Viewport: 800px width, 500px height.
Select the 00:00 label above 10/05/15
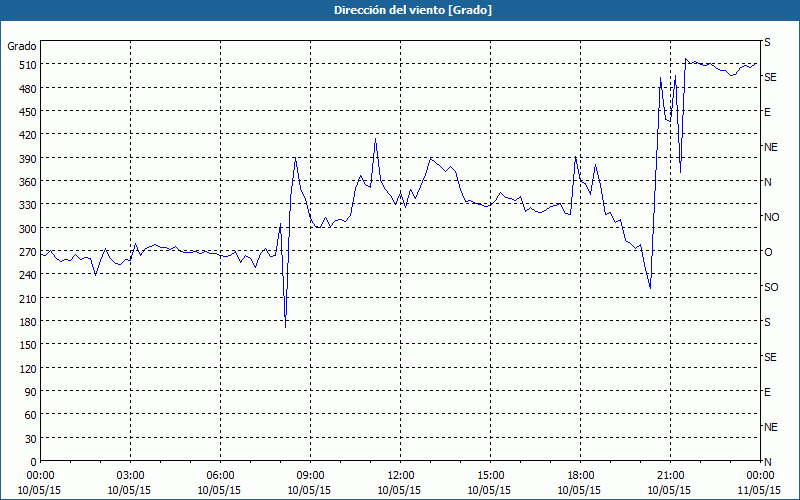click(x=39, y=476)
